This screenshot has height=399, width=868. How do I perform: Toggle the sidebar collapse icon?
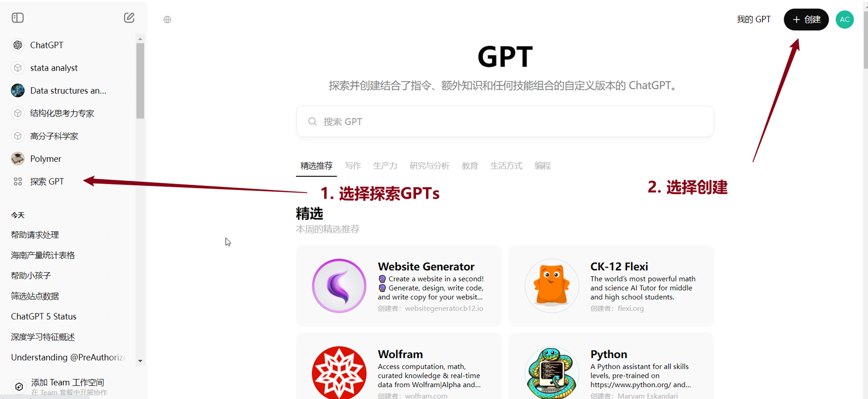(18, 18)
